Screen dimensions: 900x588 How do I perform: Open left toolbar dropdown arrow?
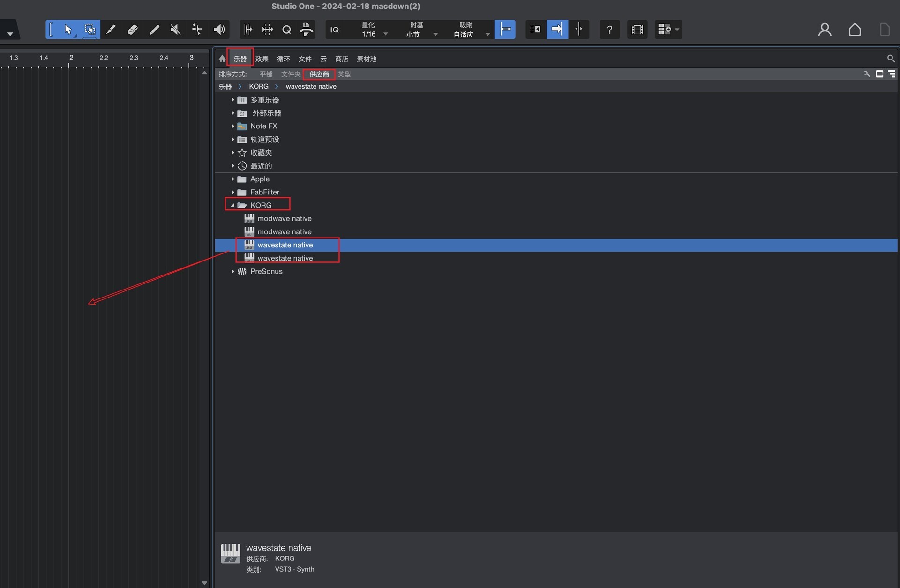pos(10,34)
